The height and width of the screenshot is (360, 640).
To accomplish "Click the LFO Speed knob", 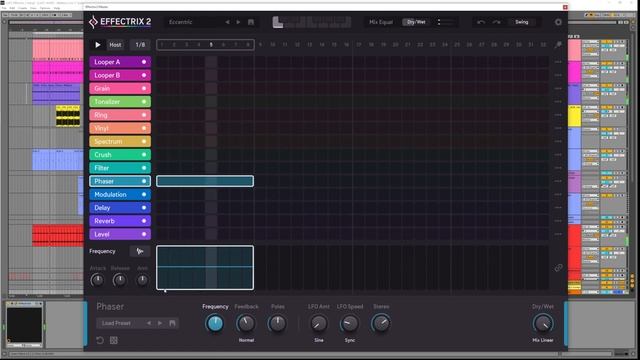I will 350,323.
